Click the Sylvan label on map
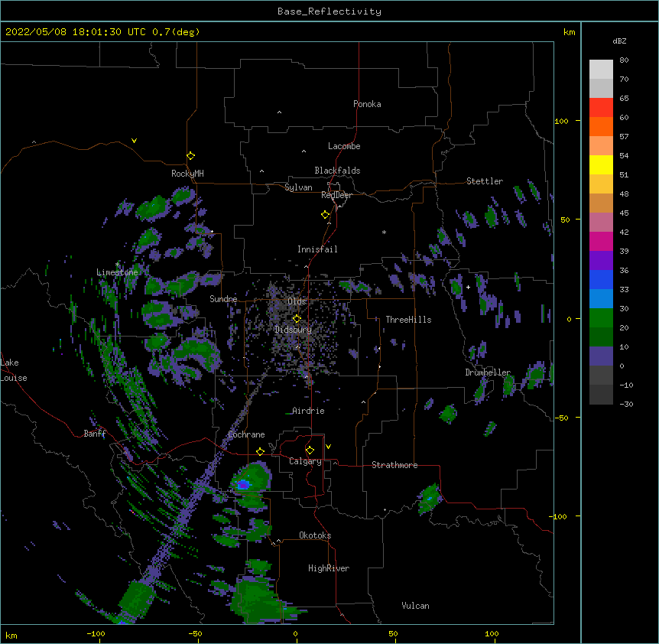The image size is (659, 644). pos(298,187)
